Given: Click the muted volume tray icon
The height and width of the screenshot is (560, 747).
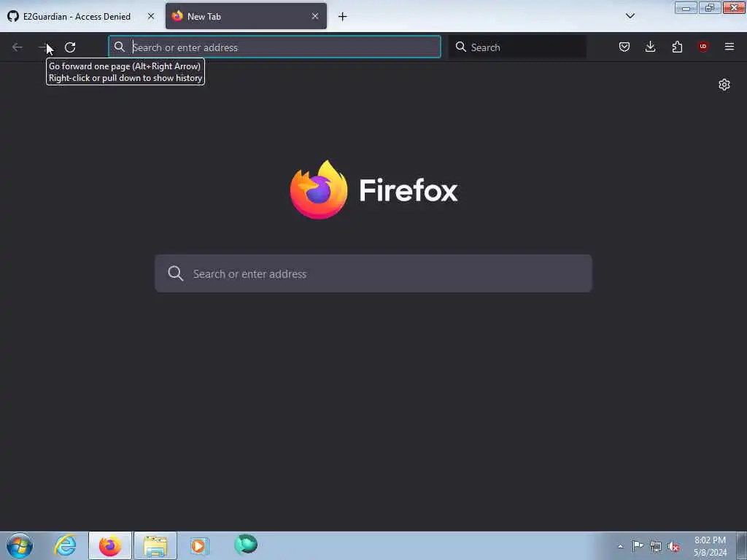Looking at the screenshot, I should (x=673, y=546).
